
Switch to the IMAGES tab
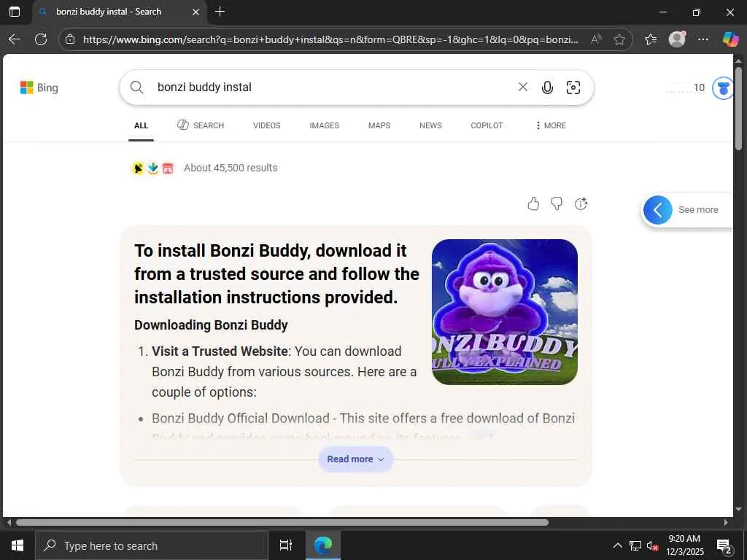click(325, 125)
